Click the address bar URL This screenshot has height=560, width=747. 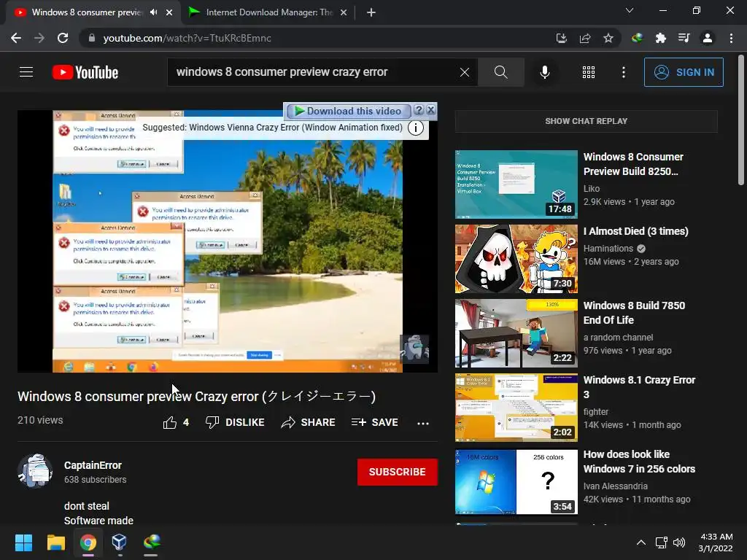(187, 38)
